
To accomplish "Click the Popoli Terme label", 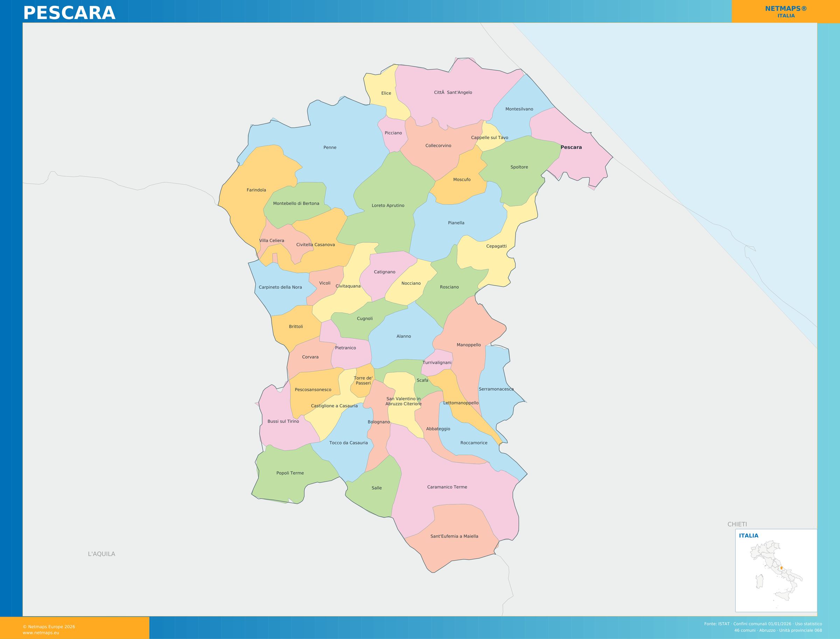I will point(290,473).
